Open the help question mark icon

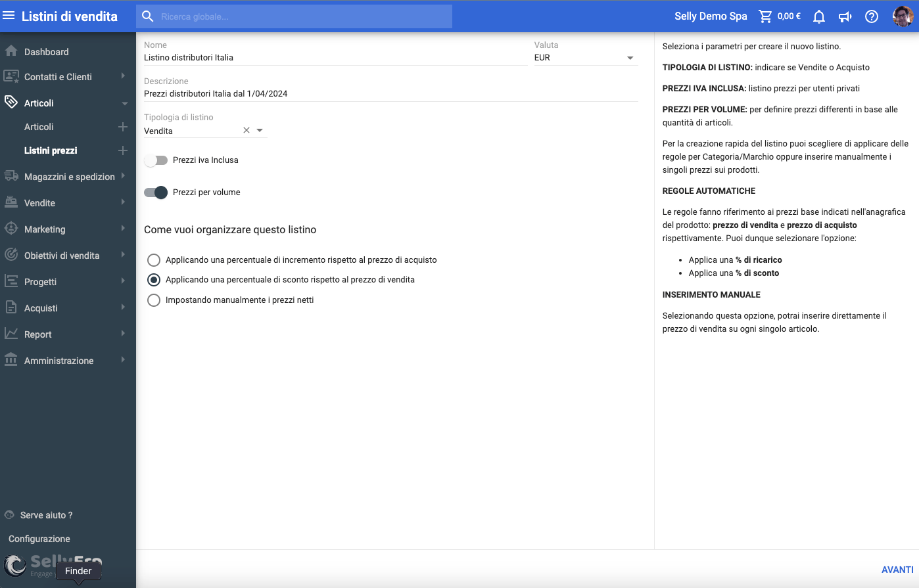(x=871, y=16)
